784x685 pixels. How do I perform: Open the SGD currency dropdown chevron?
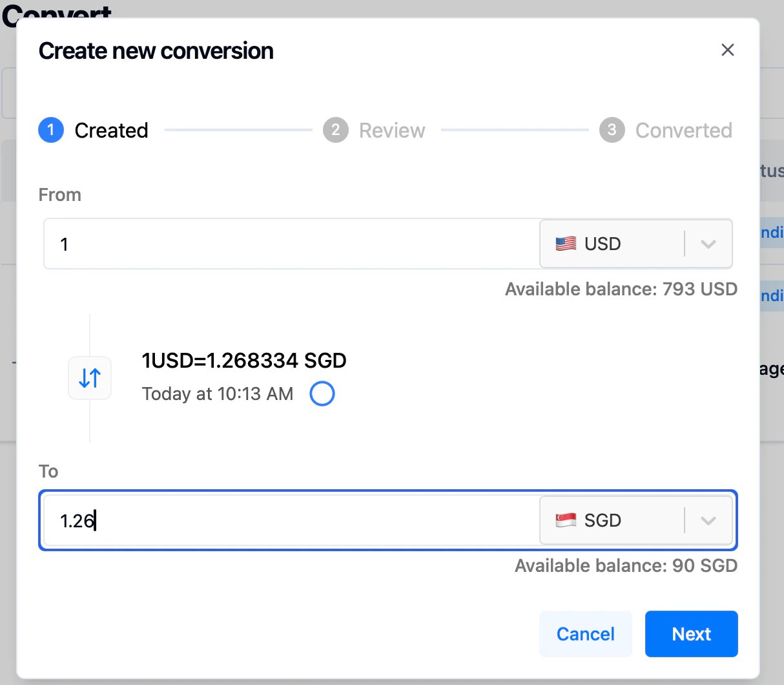pos(708,520)
